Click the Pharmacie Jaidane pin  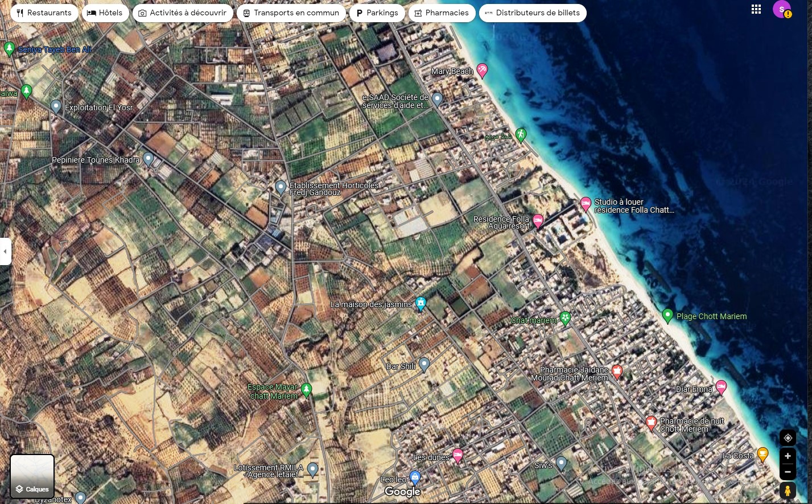click(x=617, y=371)
